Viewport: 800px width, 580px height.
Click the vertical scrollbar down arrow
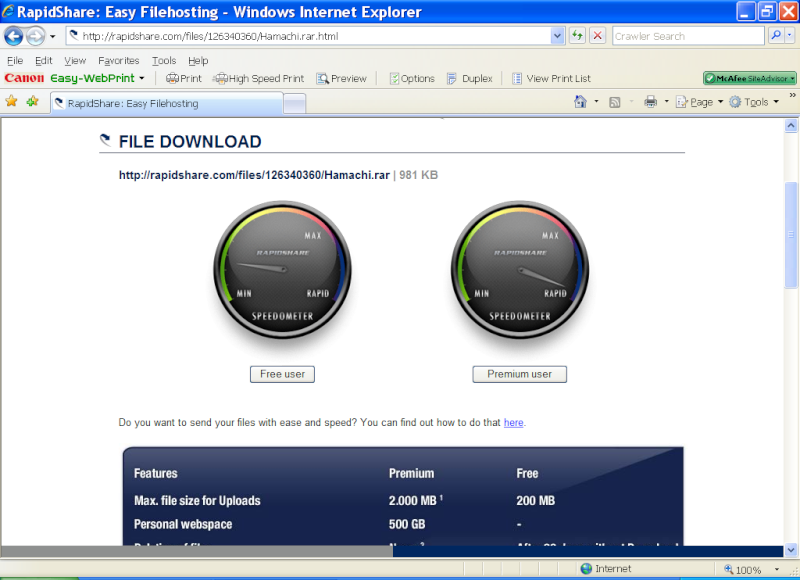coord(791,550)
